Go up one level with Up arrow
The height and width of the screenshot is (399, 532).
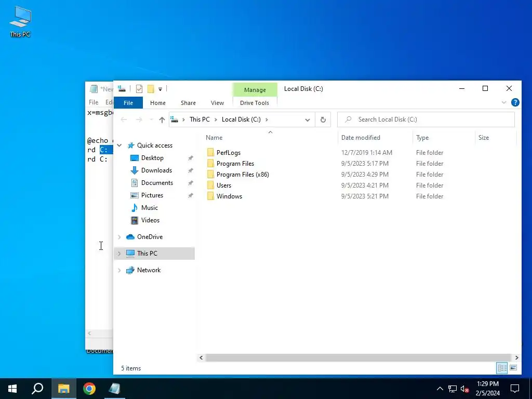162,119
